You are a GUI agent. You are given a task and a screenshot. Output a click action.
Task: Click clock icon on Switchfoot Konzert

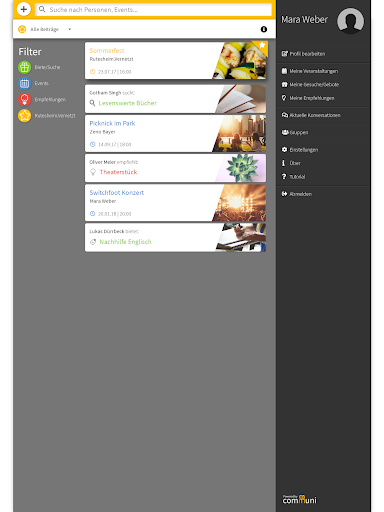93,214
